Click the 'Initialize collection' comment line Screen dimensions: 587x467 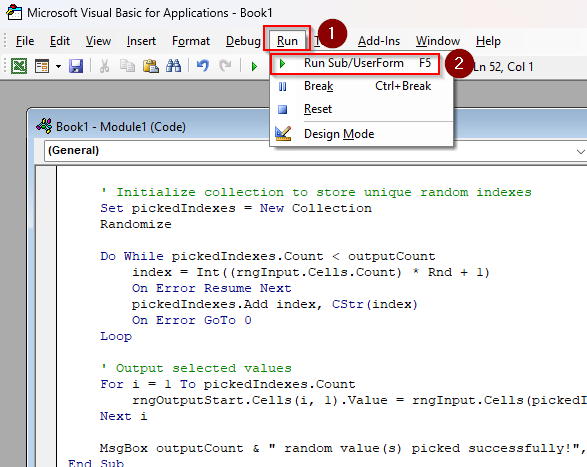316,192
